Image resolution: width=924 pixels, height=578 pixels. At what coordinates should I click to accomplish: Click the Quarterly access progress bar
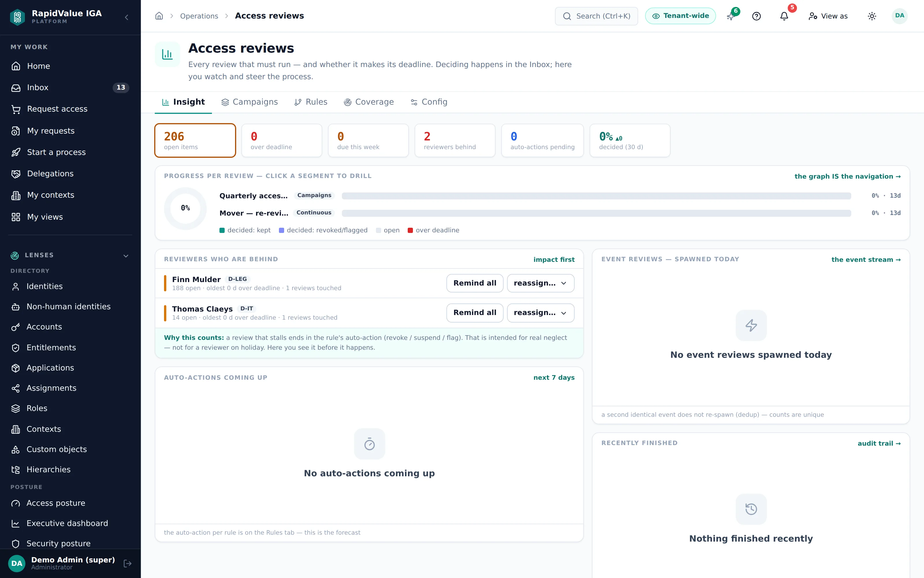click(596, 196)
